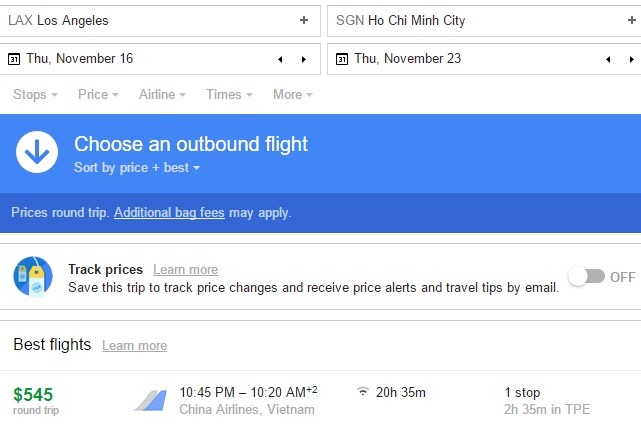Image resolution: width=641 pixels, height=430 pixels.
Task: Change the Sort by price + best option
Action: pos(137,168)
